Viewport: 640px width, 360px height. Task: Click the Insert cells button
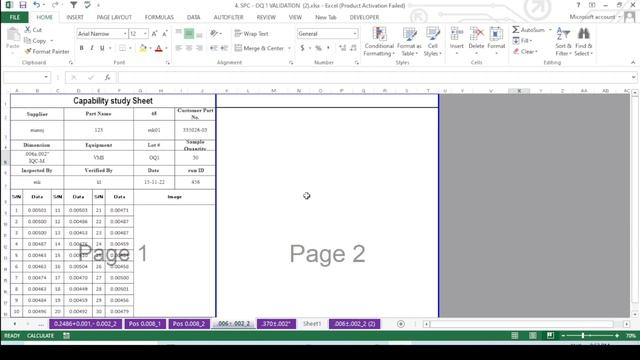coord(457,41)
